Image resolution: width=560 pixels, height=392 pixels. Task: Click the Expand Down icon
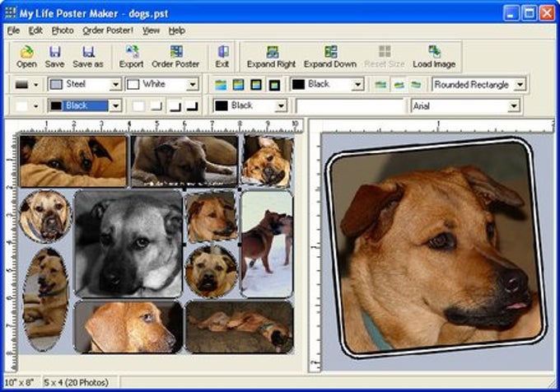point(330,56)
